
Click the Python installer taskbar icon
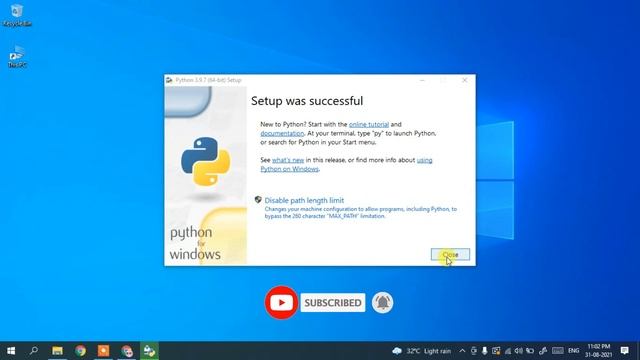click(x=149, y=351)
